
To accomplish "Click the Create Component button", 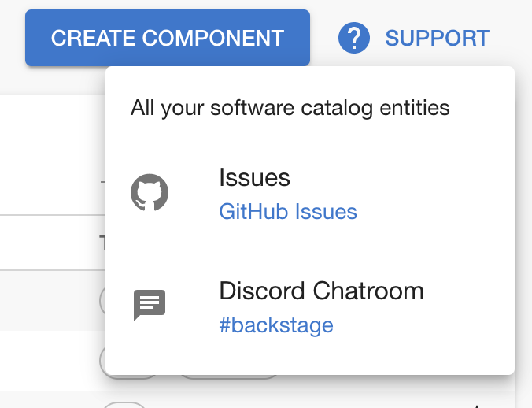I will tap(168, 38).
